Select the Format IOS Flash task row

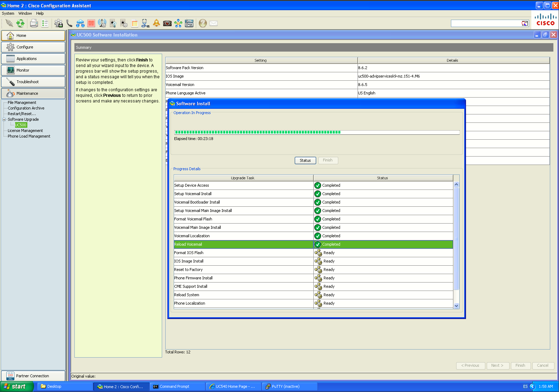(313, 253)
